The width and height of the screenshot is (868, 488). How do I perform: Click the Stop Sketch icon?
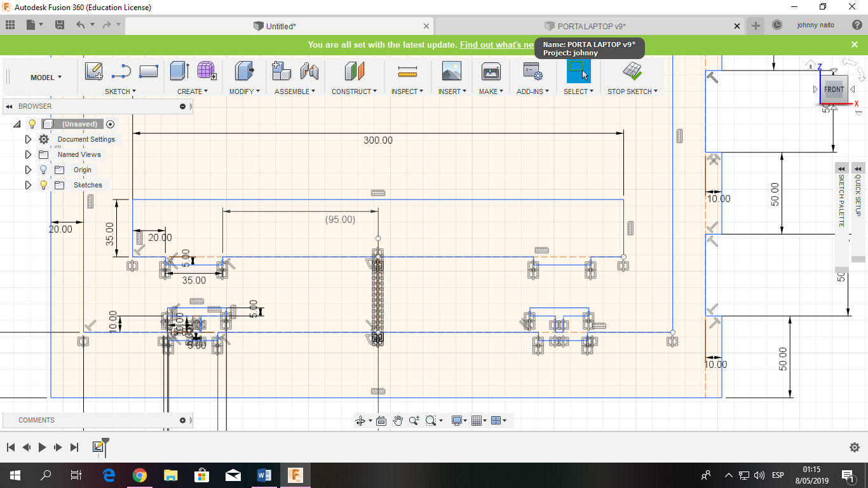[632, 71]
